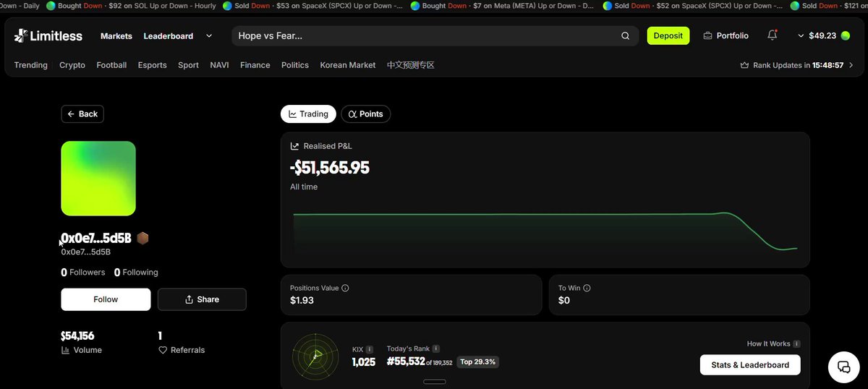Screen dimensions: 868x389
Task: Click the Positions Value info icon
Action: [x=345, y=288]
